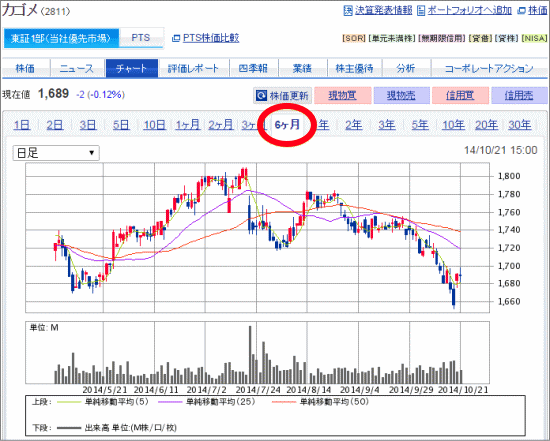Screen dimensions: 550x441
Task: Click the 現物売 button
Action: pyautogui.click(x=402, y=95)
